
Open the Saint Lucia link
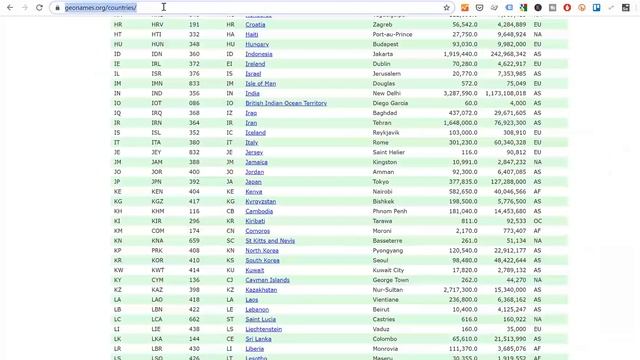260,319
